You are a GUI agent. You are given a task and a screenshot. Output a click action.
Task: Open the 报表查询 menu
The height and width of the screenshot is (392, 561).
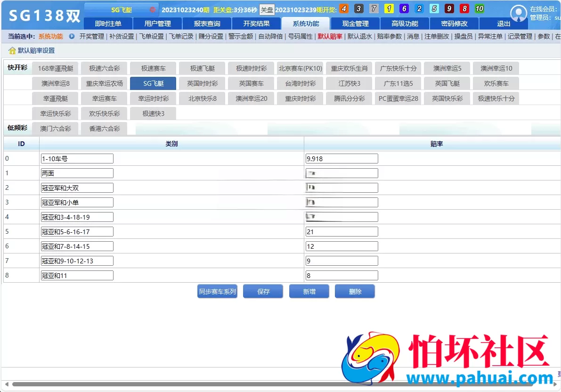point(207,24)
